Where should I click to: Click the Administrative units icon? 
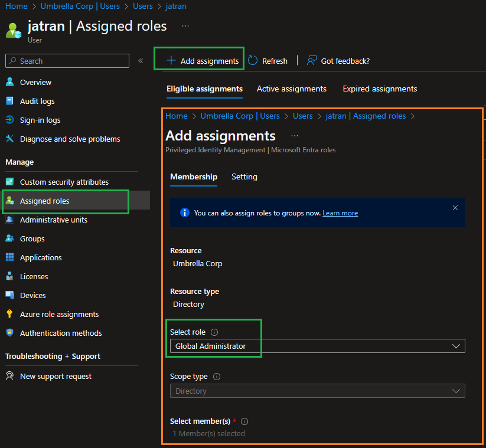point(9,220)
